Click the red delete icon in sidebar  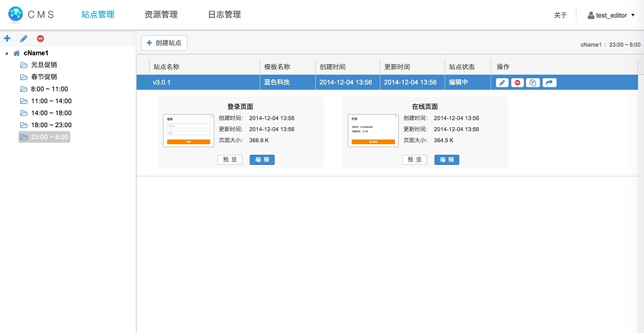pyautogui.click(x=40, y=38)
